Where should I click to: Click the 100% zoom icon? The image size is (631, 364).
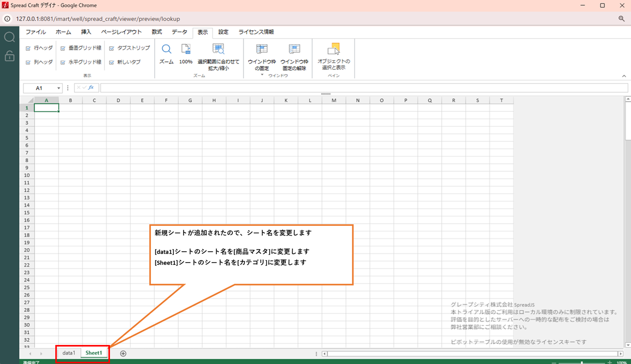[186, 49]
